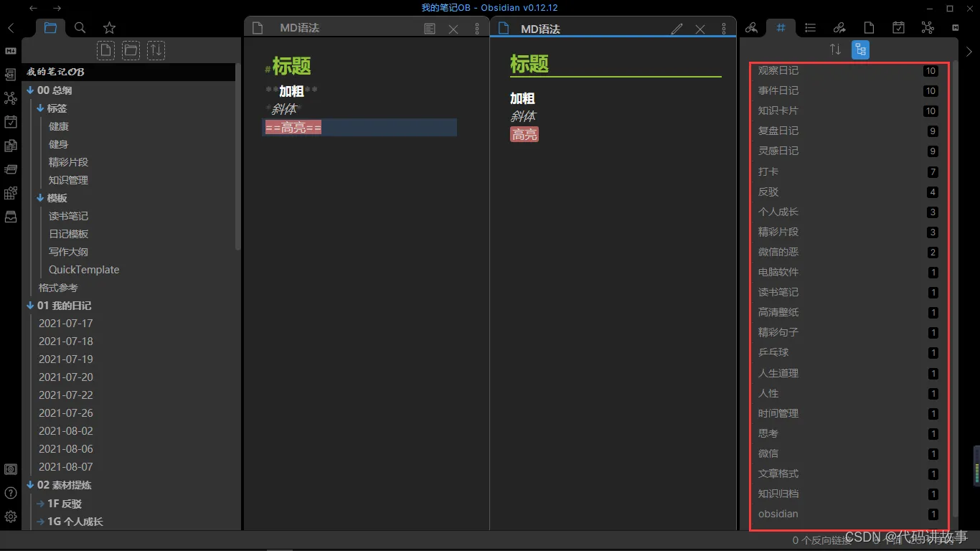Open help via question mark icon
This screenshot has width=980, height=551.
[x=11, y=493]
